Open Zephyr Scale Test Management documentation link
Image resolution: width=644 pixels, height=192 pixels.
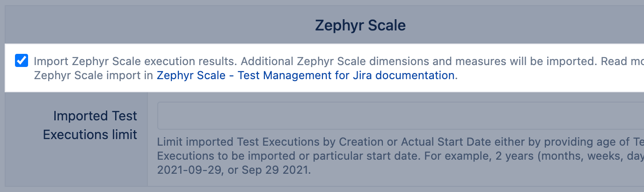coord(305,75)
